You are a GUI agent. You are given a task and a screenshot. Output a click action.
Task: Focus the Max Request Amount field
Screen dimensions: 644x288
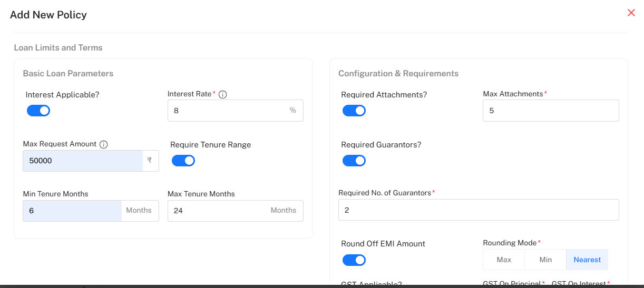tap(83, 161)
